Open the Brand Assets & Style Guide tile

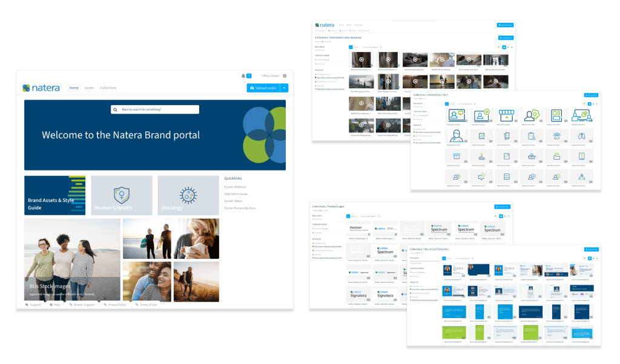54,195
